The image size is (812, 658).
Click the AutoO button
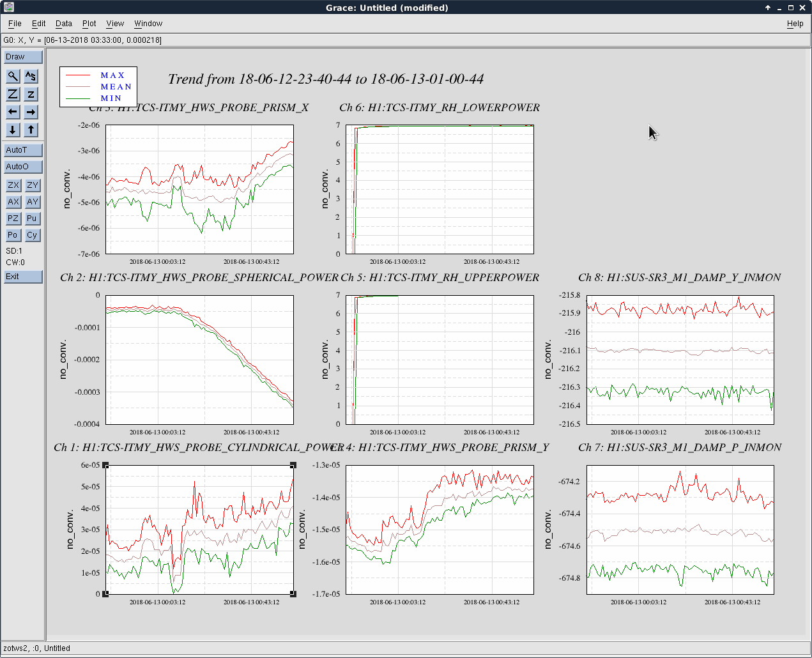[x=23, y=167]
